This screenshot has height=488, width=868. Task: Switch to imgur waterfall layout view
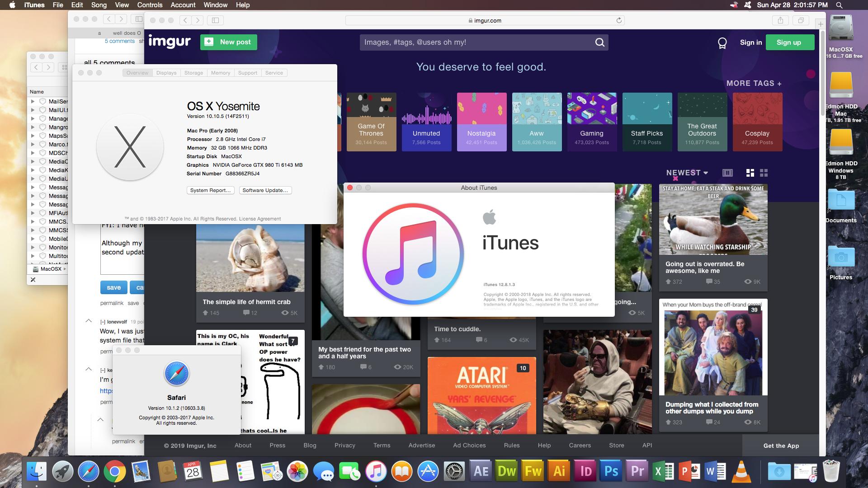pos(750,173)
